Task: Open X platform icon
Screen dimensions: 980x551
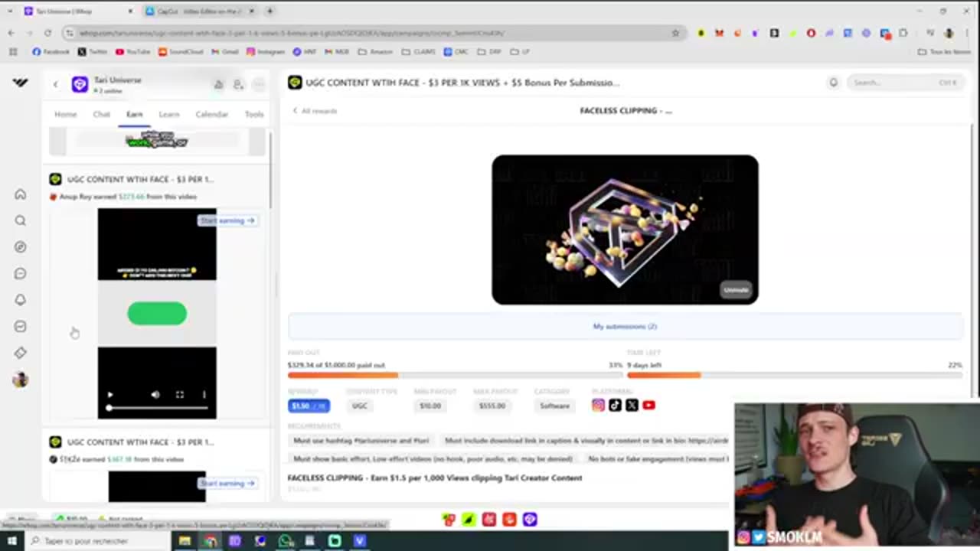Action: pyautogui.click(x=632, y=406)
